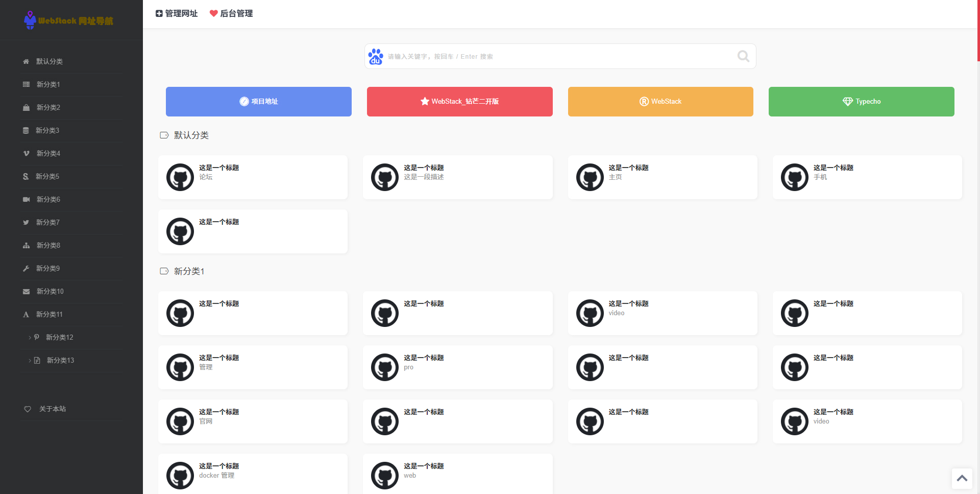Open 管理网址 in the top bar
980x494 pixels.
coord(177,14)
